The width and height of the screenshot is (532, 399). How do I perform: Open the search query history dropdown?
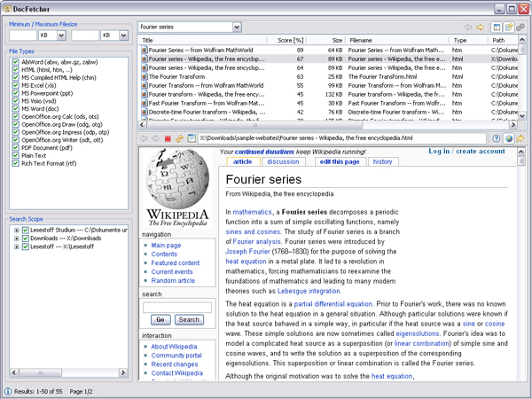pos(237,27)
